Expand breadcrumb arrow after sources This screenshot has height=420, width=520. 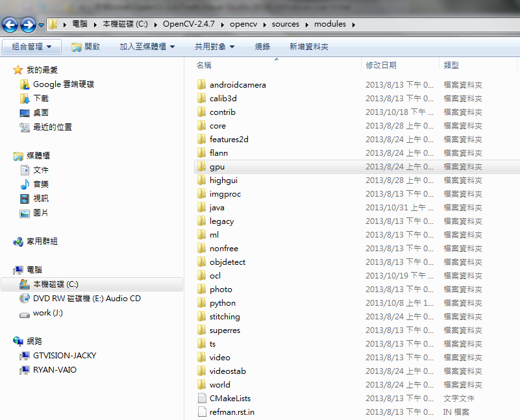point(307,25)
